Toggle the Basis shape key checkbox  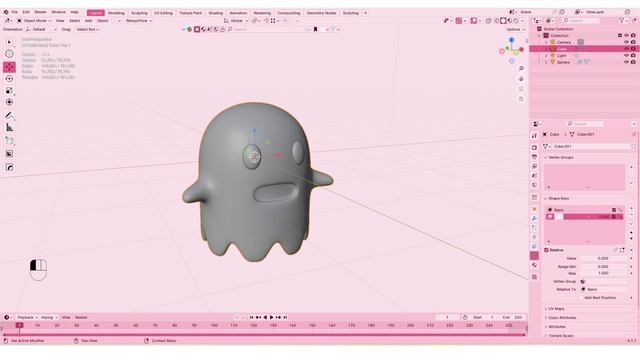pyautogui.click(x=614, y=210)
